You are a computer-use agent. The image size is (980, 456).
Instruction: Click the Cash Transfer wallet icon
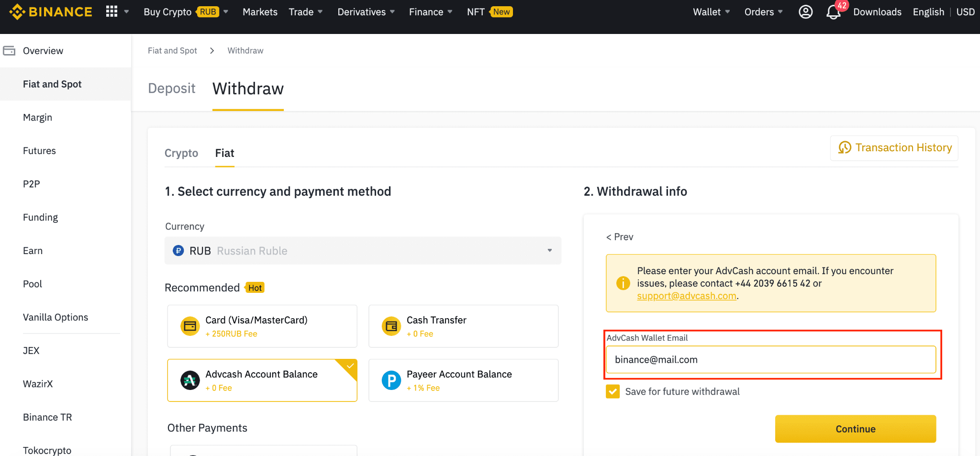point(391,326)
